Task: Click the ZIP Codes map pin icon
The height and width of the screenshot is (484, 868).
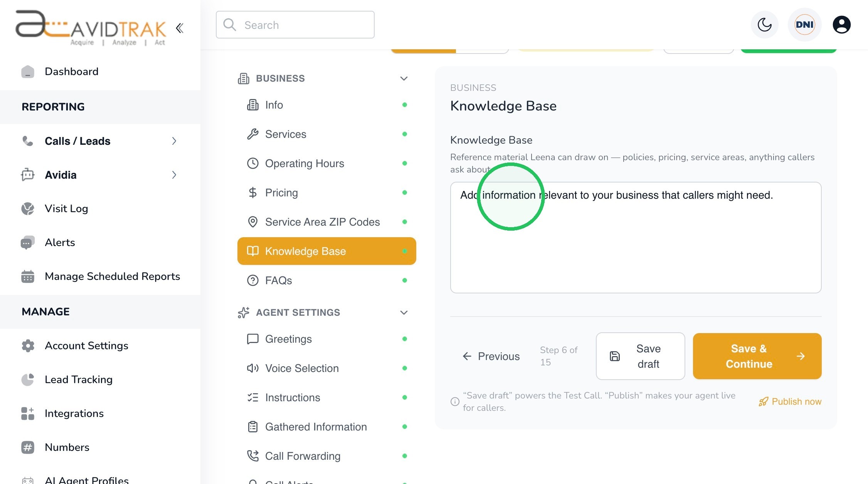Action: (253, 222)
